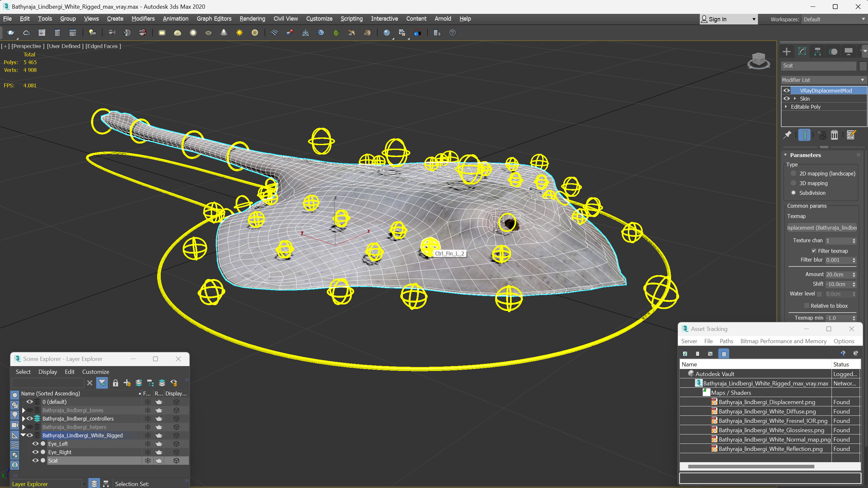Click the Amount spinner arrows

tap(854, 275)
